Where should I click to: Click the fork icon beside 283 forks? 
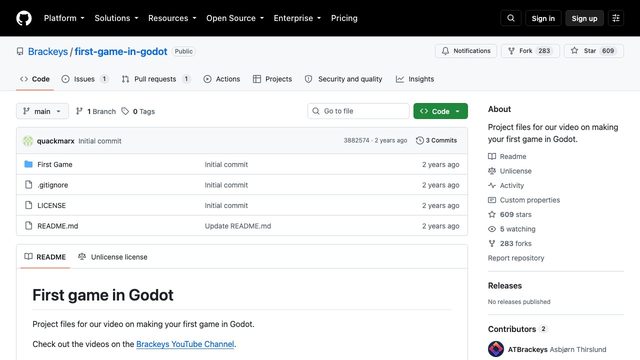click(492, 243)
